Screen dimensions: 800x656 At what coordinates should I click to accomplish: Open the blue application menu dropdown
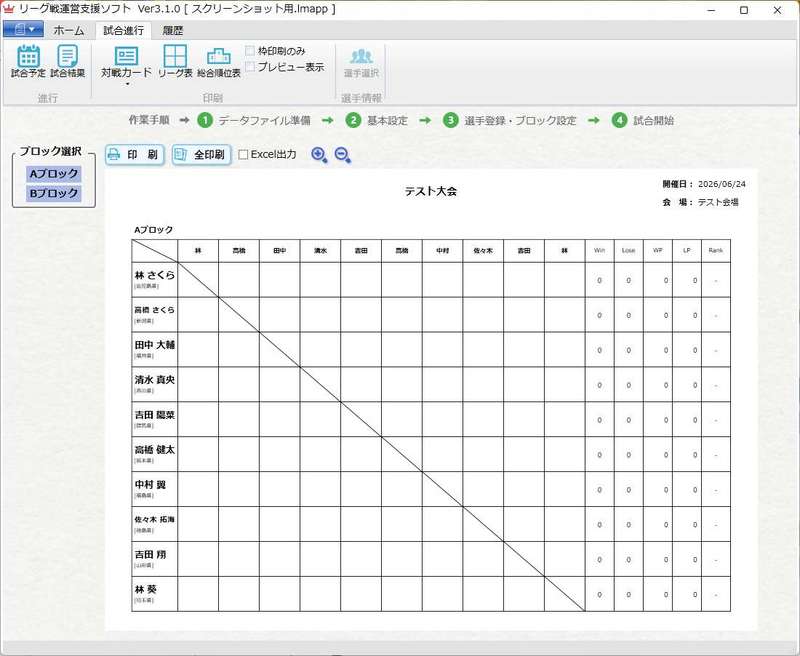click(23, 30)
